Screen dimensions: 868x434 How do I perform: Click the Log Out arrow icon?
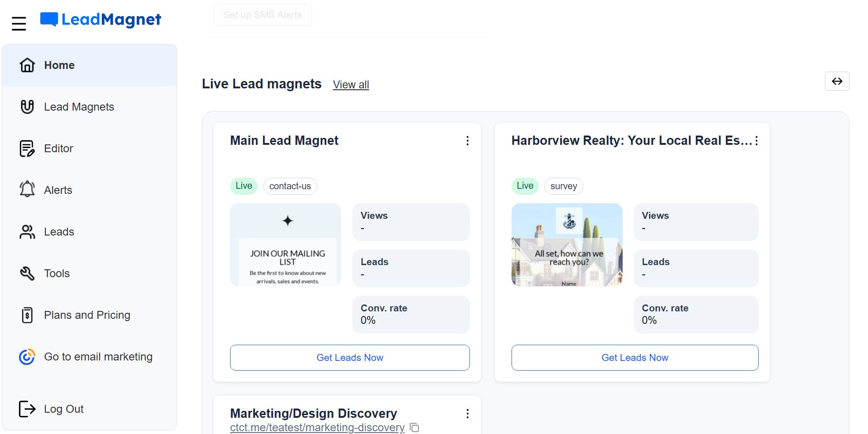click(x=27, y=409)
